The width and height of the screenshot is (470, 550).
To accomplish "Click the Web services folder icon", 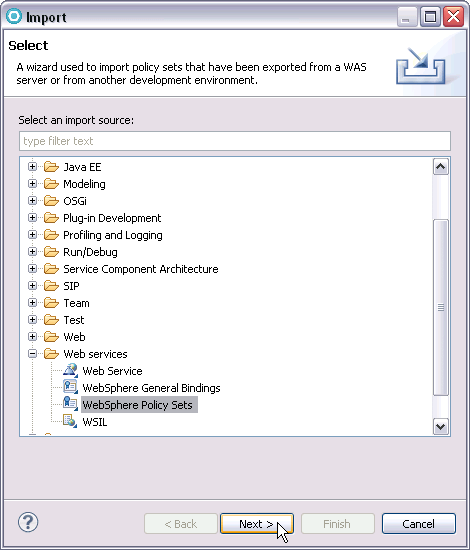I will click(51, 354).
